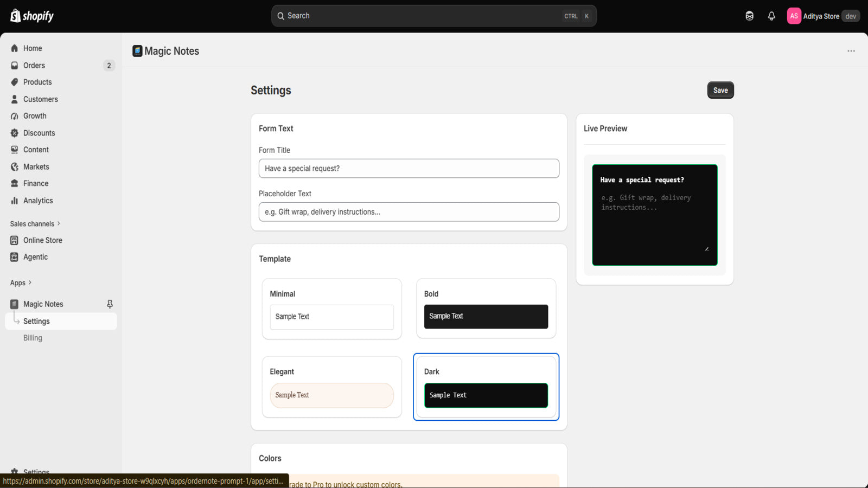Click the Form Title input field

[x=409, y=168]
